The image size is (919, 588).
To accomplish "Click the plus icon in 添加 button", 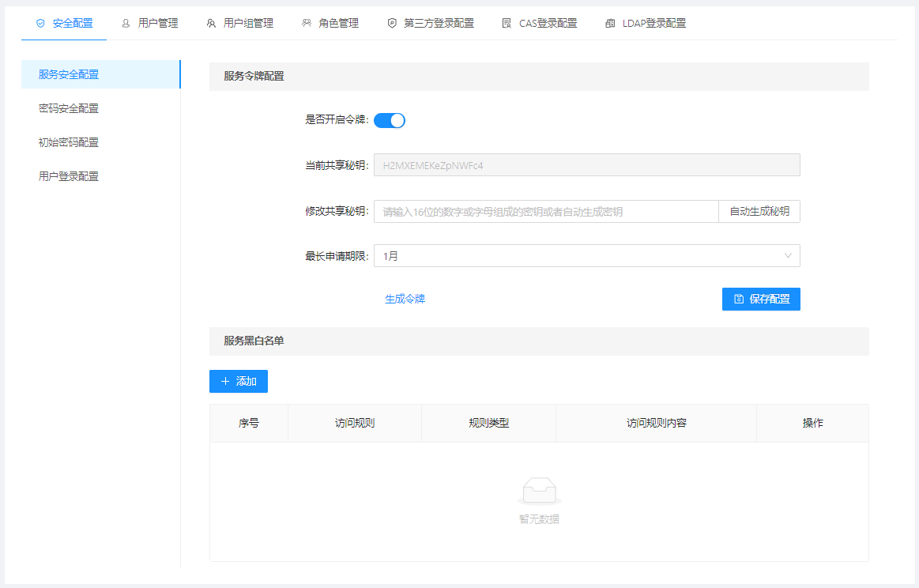I will [x=225, y=382].
